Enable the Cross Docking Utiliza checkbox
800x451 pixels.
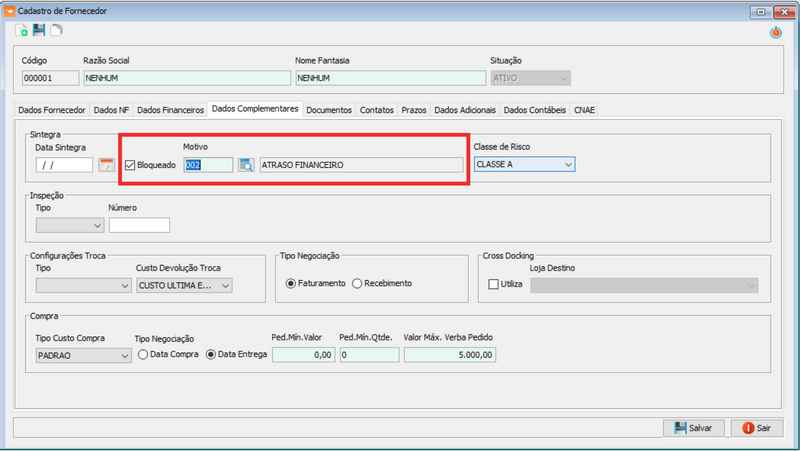point(493,285)
